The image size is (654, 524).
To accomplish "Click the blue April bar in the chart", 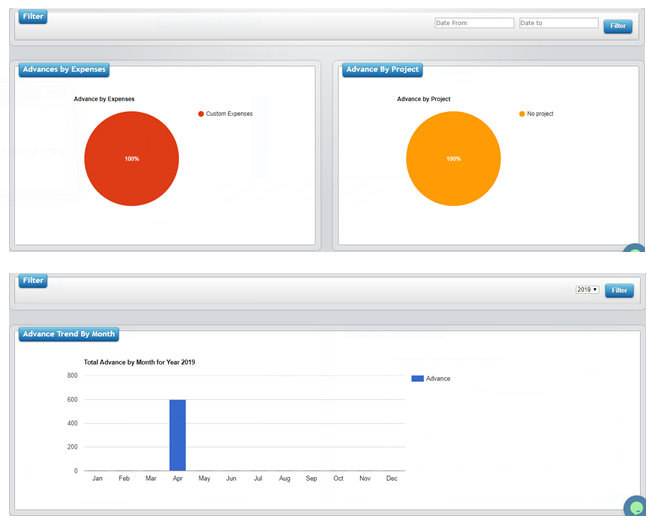I will [x=178, y=435].
